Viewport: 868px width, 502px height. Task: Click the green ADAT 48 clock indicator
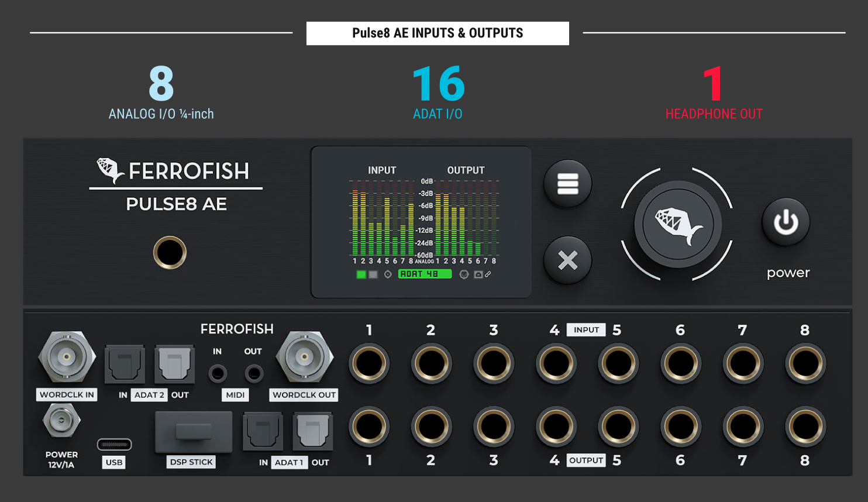pyautogui.click(x=425, y=274)
